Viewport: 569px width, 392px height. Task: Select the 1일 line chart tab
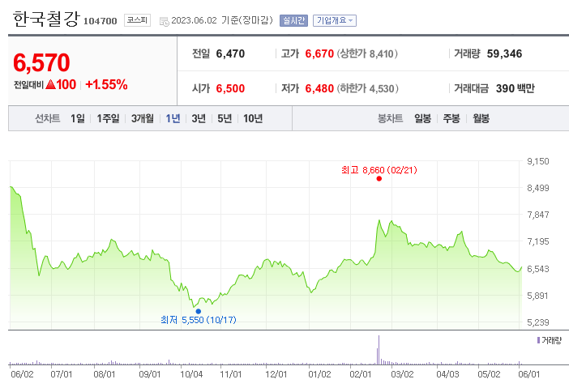pyautogui.click(x=78, y=118)
